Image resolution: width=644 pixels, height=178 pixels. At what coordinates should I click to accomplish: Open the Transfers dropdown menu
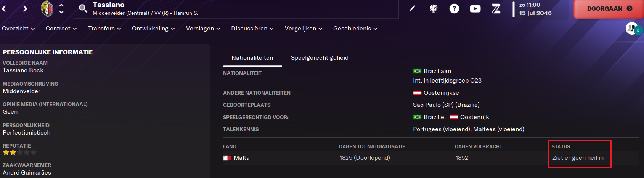click(x=104, y=29)
